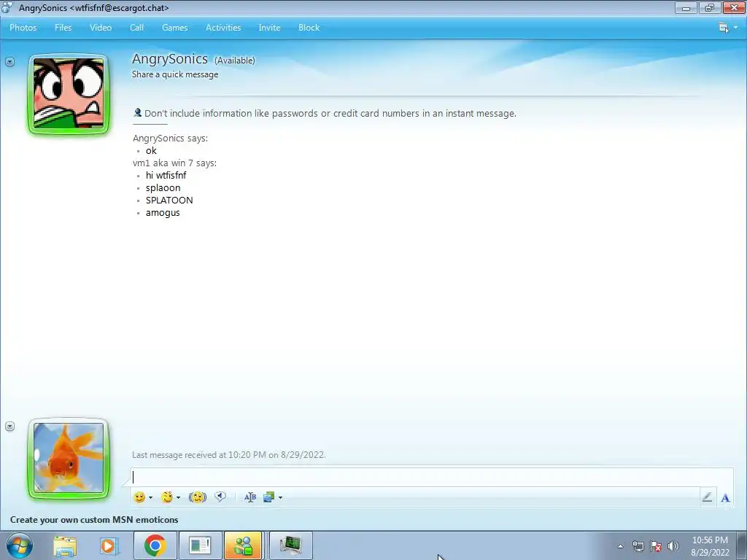Click the network status tray icon
Screen dimensions: 747x560
coord(638,546)
